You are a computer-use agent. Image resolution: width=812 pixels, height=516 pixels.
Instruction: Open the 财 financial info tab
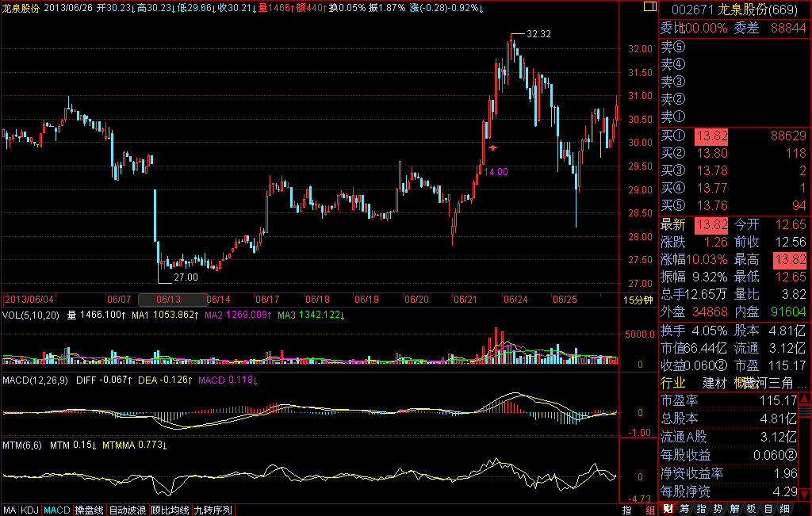tap(668, 509)
